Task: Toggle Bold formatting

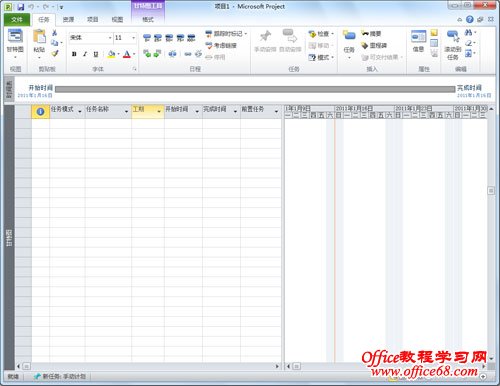Action: tap(74, 54)
